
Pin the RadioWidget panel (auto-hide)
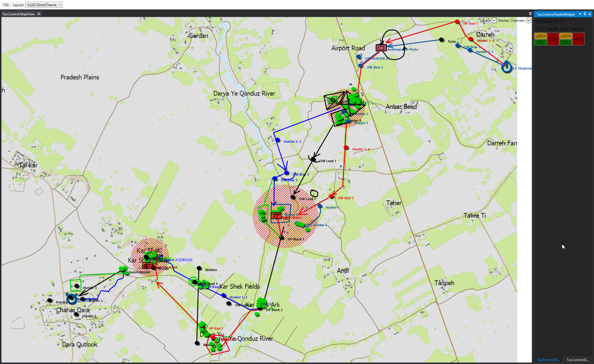585,14
